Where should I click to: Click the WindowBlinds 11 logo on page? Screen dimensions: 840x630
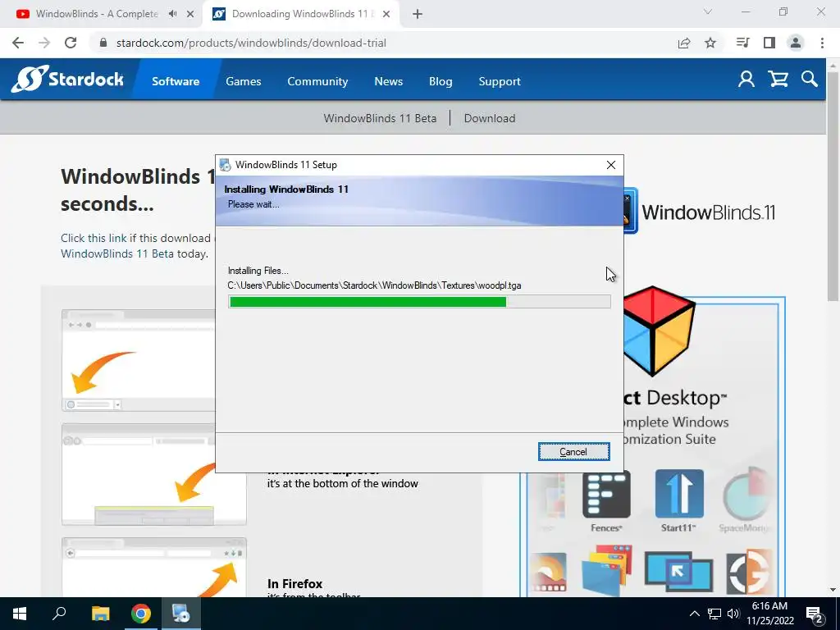click(700, 212)
